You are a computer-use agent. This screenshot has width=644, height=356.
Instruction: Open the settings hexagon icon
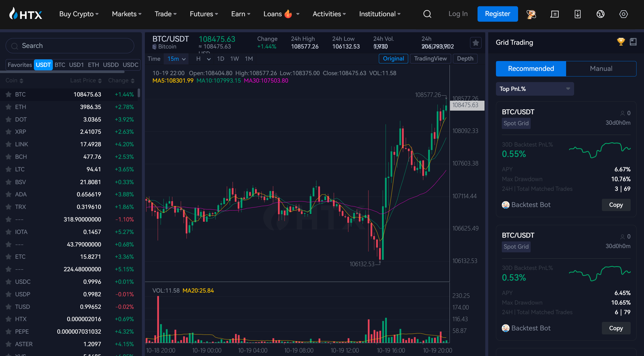(x=623, y=14)
